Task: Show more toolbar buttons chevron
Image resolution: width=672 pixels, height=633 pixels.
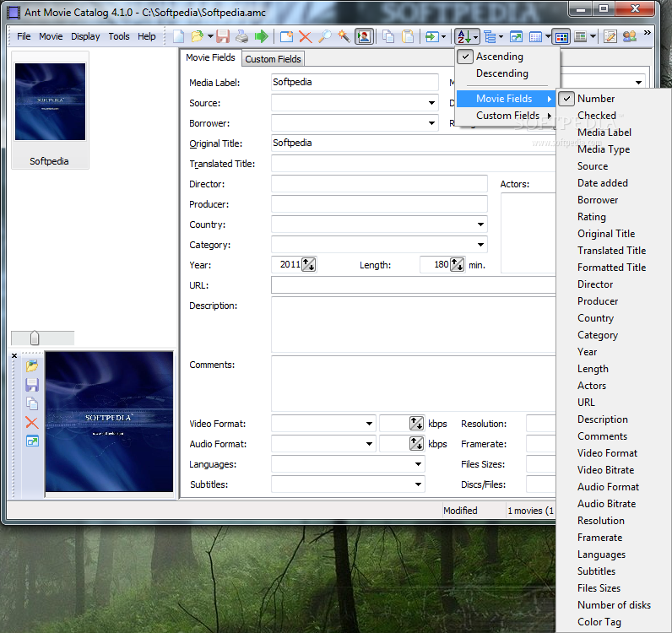Action: tap(648, 33)
